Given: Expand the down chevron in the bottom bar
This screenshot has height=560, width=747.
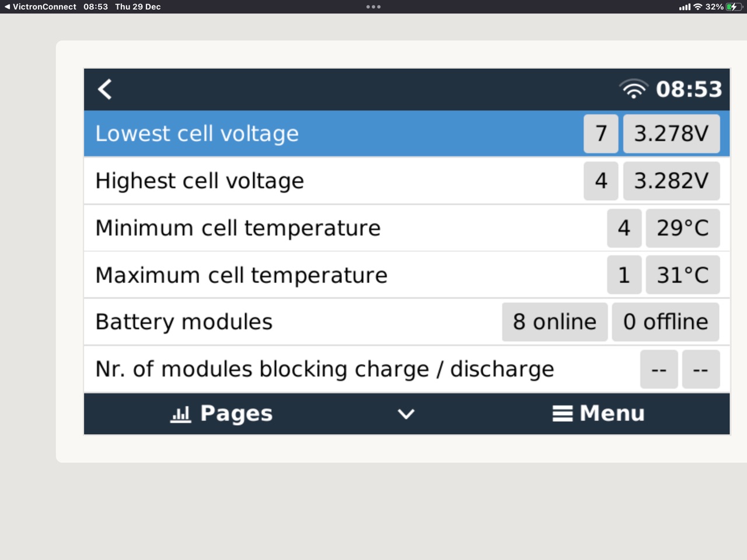Looking at the screenshot, I should tap(406, 414).
